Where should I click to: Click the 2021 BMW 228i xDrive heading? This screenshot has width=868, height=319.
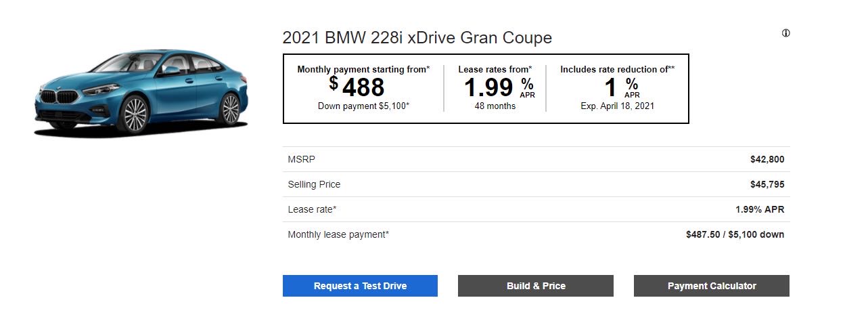pyautogui.click(x=417, y=38)
